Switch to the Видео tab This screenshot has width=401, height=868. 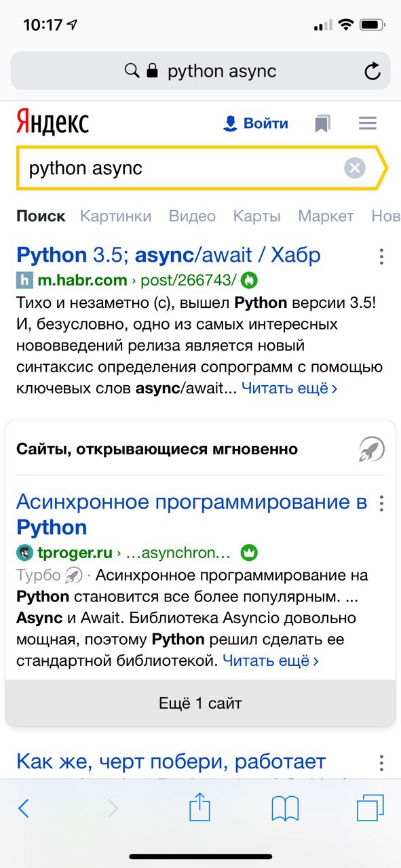pos(192,216)
